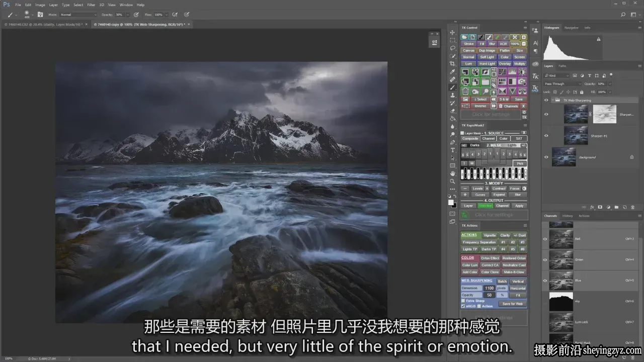Click the Save for Web button
The height and width of the screenshot is (362, 644).
[512, 304]
